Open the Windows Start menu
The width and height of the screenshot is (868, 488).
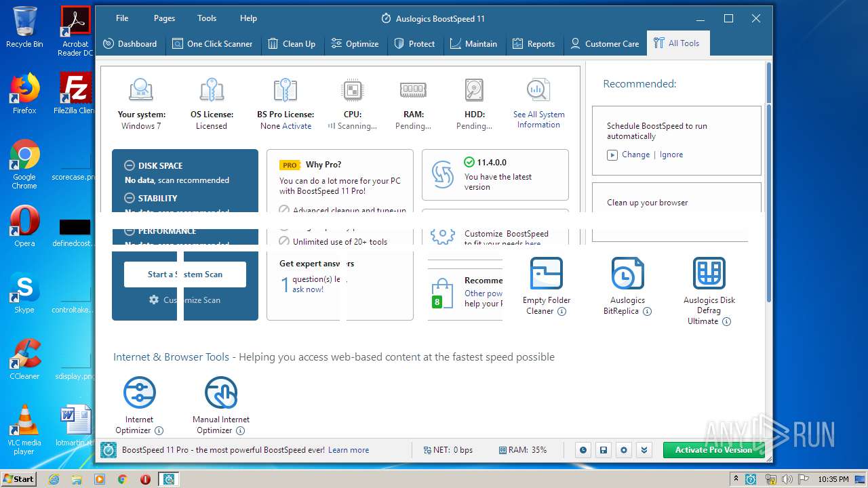pos(18,479)
